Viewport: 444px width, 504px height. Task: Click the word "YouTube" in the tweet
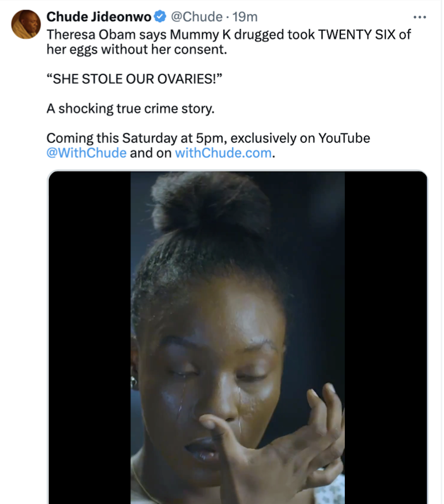tap(344, 138)
